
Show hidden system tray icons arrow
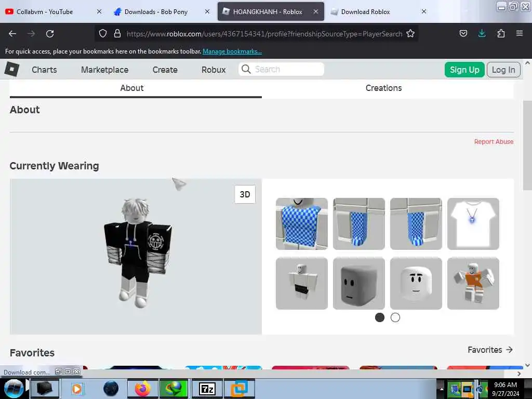click(442, 389)
